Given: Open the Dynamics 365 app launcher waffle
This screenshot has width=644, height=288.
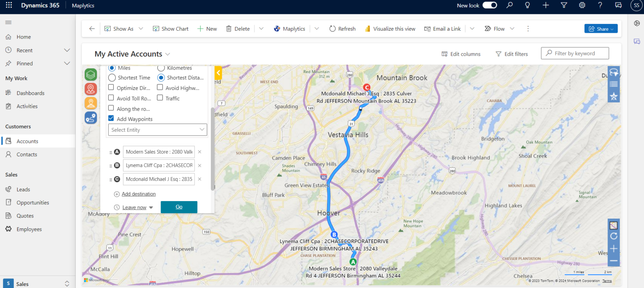Looking at the screenshot, I should pos(8,5).
